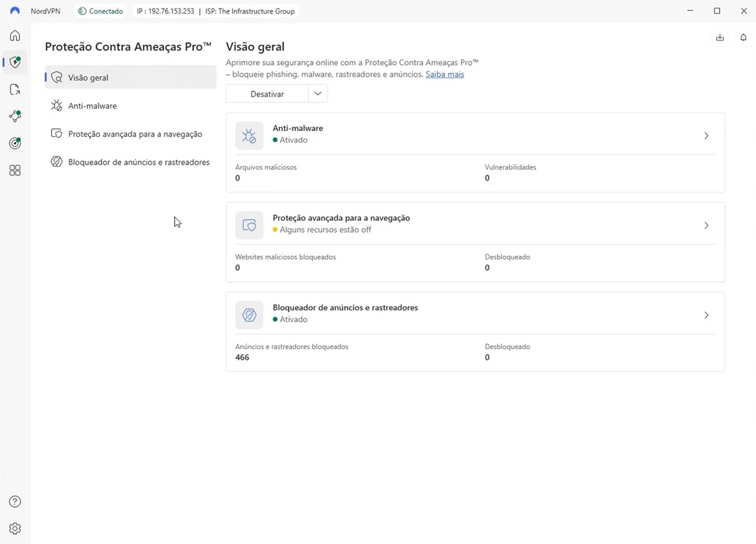This screenshot has height=544, width=756.
Task: Minimize the NordVPN window
Action: [x=690, y=10]
